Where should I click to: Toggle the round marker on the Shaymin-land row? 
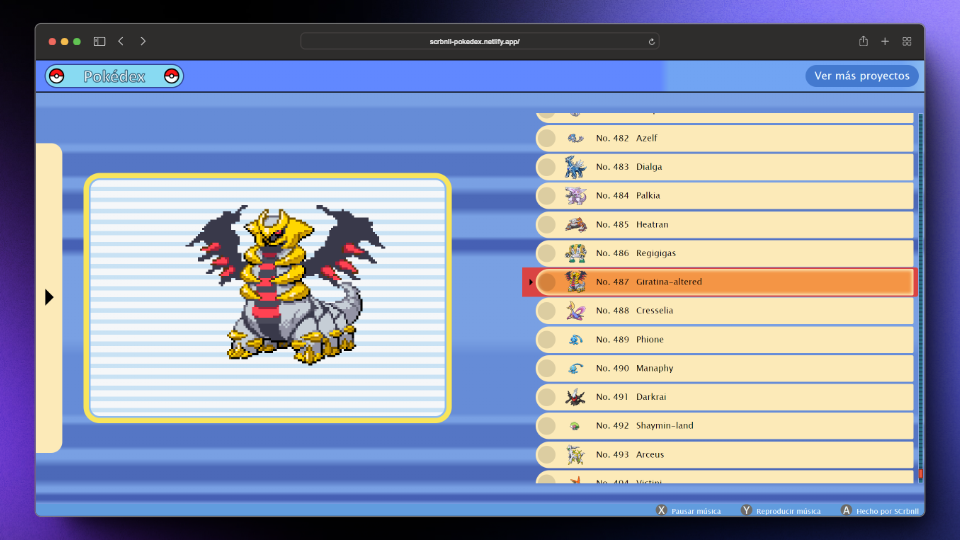click(547, 426)
